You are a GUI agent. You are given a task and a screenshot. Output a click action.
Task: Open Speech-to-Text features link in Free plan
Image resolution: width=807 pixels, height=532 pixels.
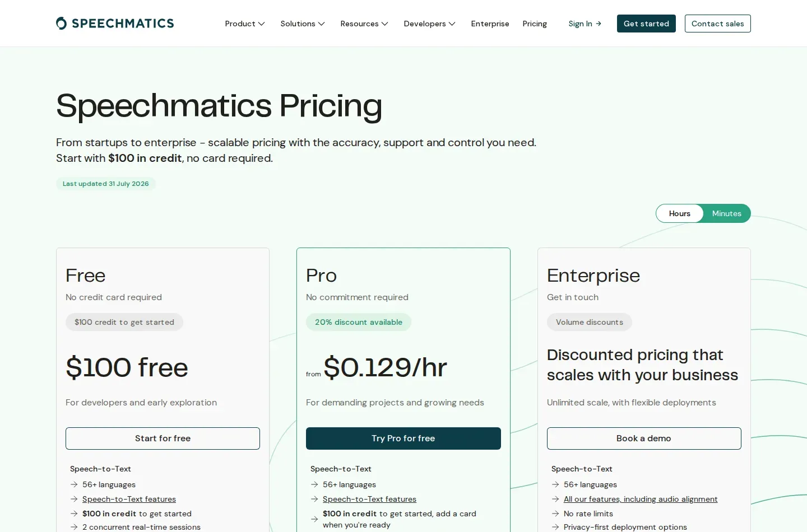129,499
